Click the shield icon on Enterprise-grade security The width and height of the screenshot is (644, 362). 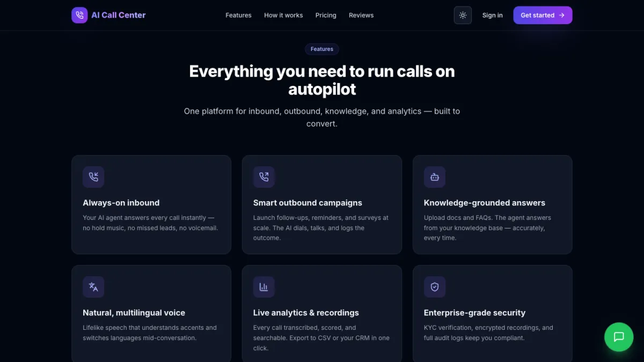pos(435,287)
